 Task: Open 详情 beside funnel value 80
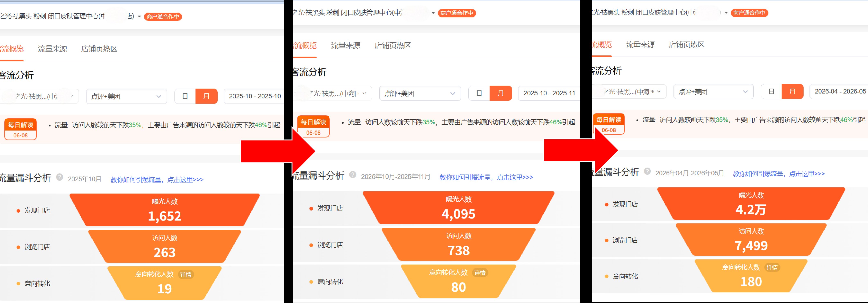pos(480,273)
